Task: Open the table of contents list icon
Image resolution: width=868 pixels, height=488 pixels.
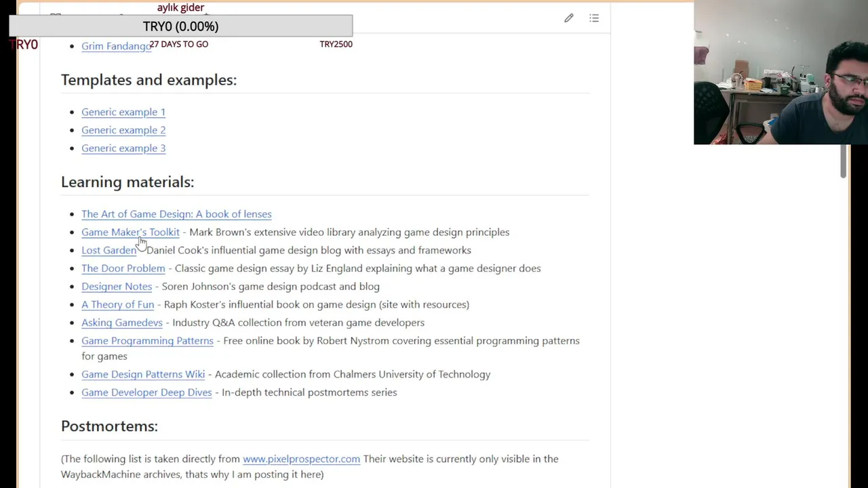Action: (x=594, y=18)
